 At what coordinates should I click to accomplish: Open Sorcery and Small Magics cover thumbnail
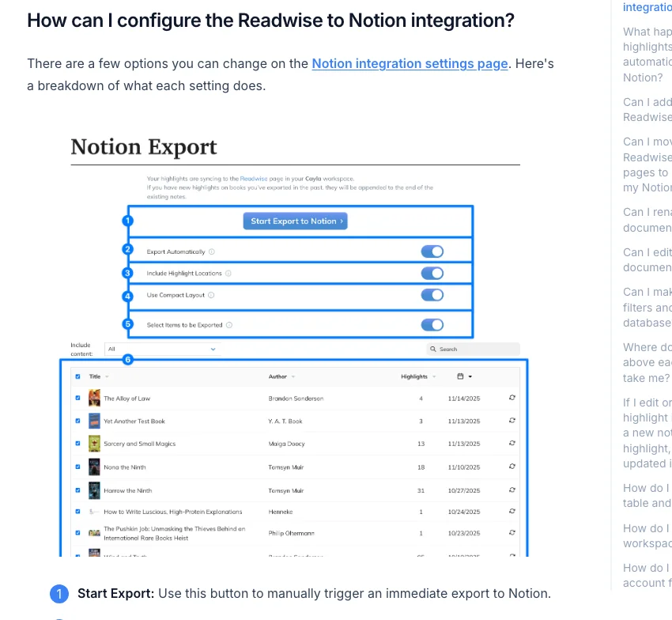coord(94,444)
